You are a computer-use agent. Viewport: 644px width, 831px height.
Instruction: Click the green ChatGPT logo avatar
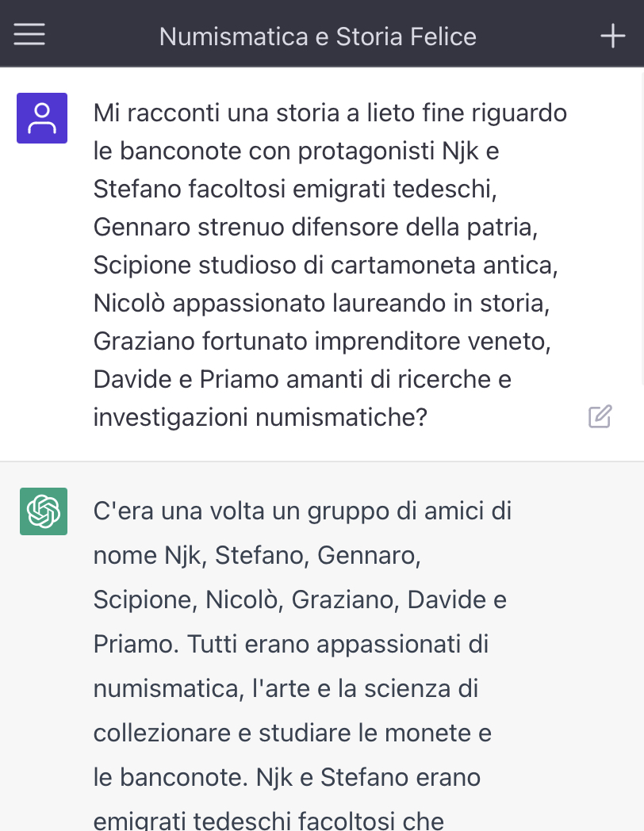click(44, 511)
